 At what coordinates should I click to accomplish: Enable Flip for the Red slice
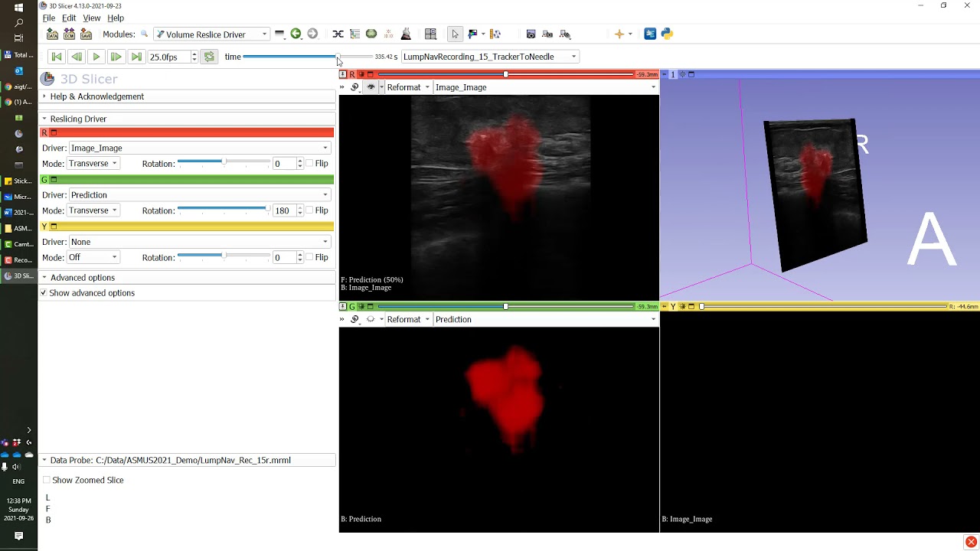310,164
